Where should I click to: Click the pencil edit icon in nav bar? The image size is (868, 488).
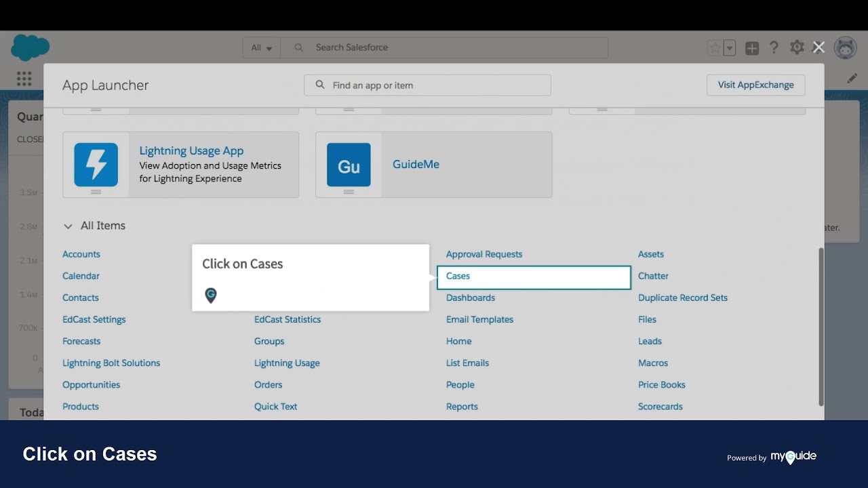click(x=852, y=79)
